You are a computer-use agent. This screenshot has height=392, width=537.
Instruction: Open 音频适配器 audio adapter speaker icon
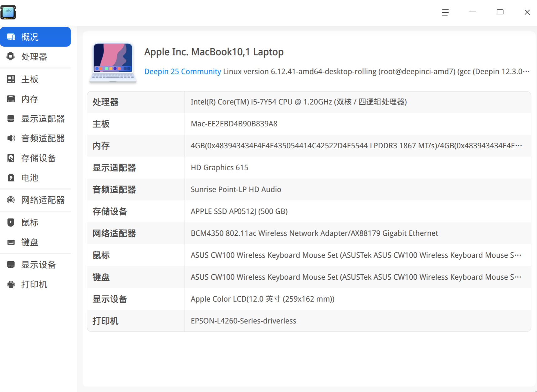click(11, 138)
